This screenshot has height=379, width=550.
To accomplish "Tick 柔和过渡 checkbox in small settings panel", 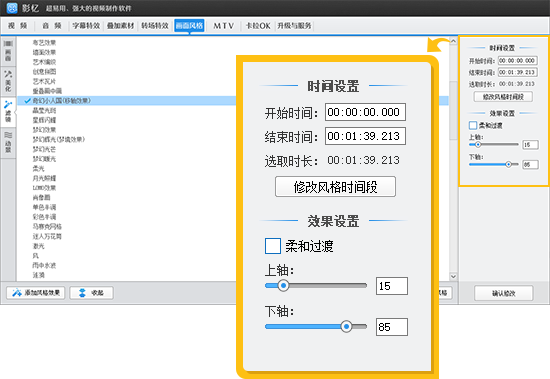I will 473,125.
